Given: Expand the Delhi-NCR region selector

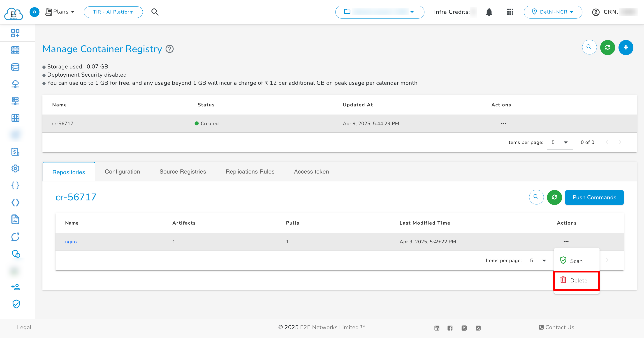Looking at the screenshot, I should [x=553, y=12].
